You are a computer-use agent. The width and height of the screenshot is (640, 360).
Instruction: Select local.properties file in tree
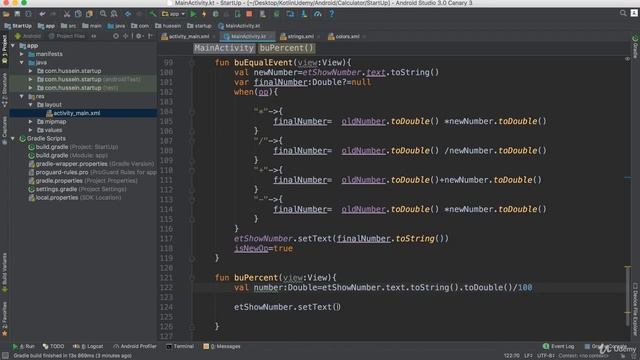coord(75,198)
